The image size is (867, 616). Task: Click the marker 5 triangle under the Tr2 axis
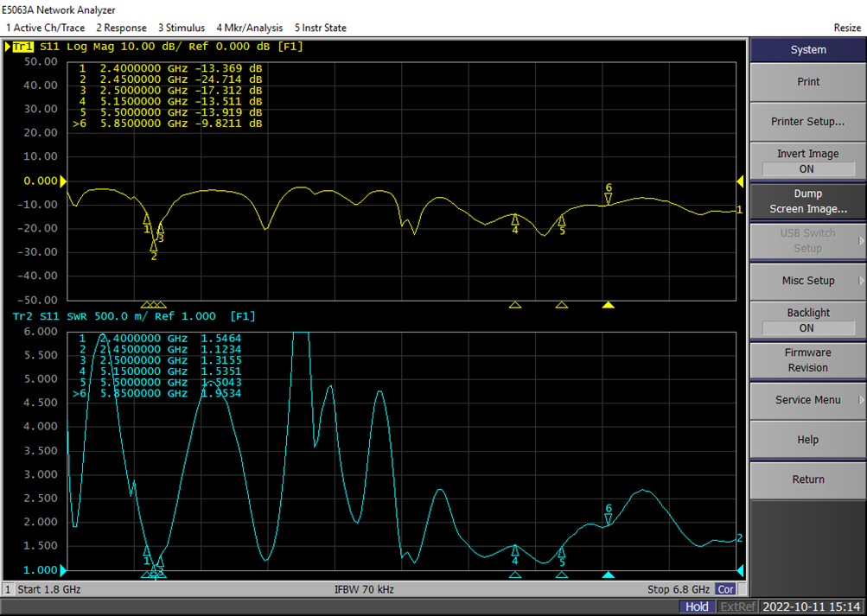point(562,575)
